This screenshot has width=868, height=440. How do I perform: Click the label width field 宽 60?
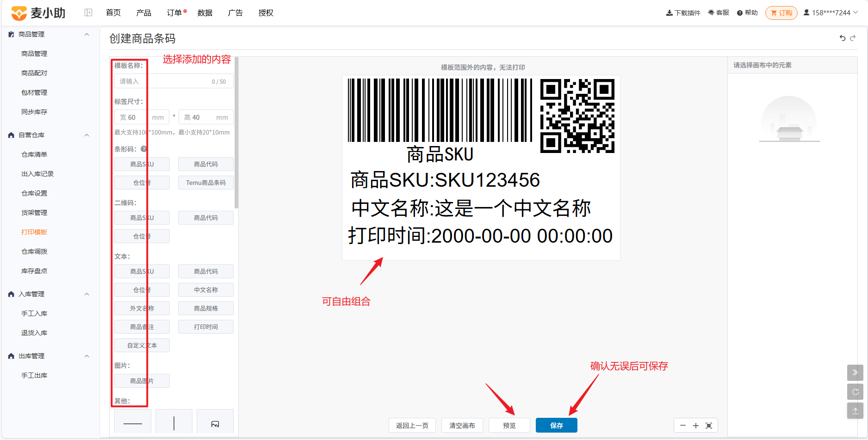tap(142, 117)
